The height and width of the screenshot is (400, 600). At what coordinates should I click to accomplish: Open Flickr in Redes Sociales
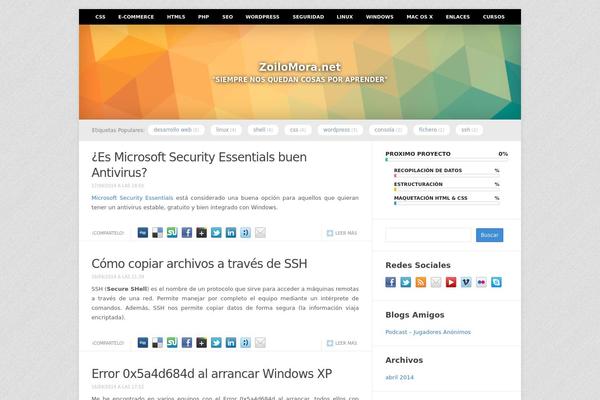point(481,282)
